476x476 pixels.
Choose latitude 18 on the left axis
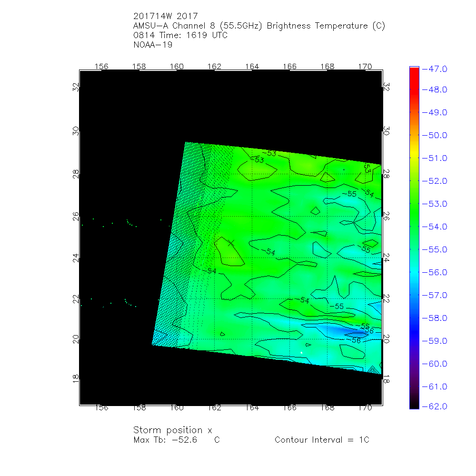76,379
